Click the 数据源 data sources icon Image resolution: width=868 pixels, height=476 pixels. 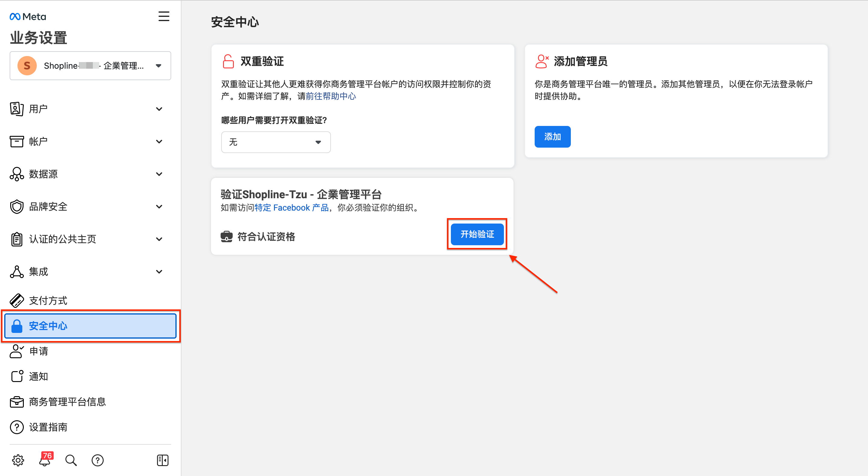tap(17, 174)
